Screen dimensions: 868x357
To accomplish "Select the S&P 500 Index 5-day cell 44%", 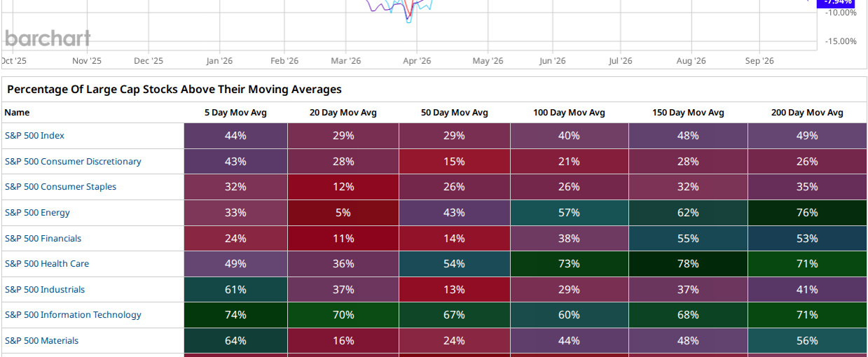I will 235,136.
